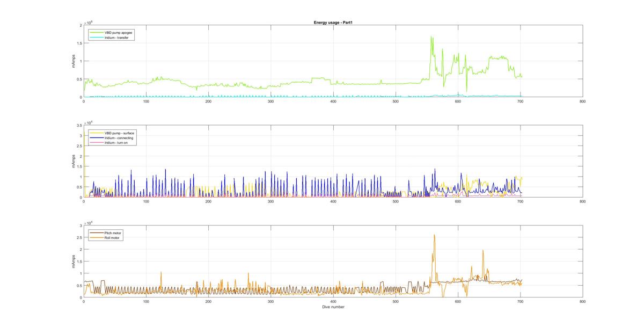The image size is (644, 334).
Task: Click the 'VBD pump - surface' legend label
Action: (119, 133)
